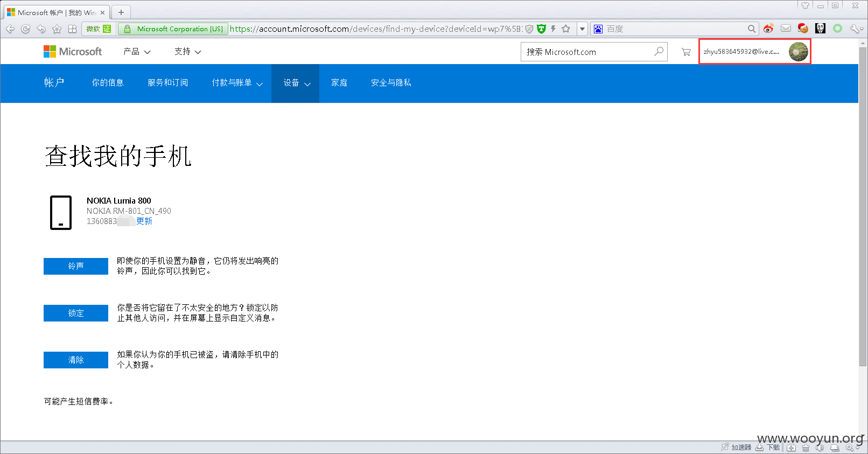Click the 更新 link next to phone number

pos(144,221)
